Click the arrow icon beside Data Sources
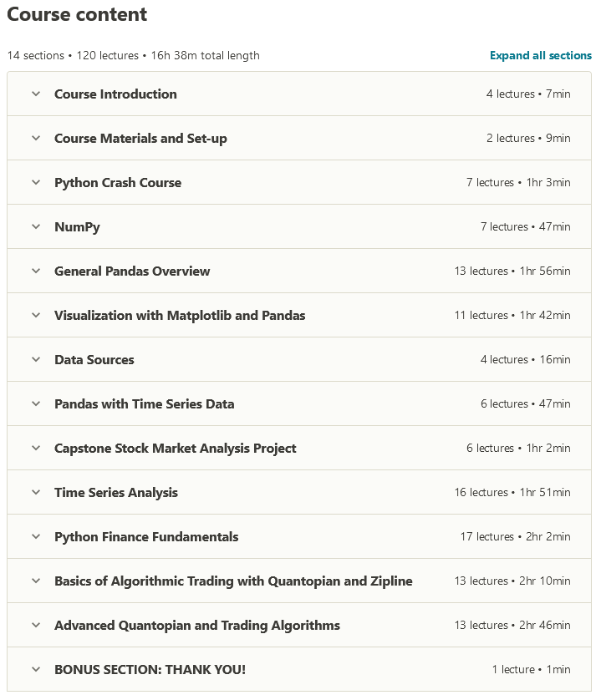This screenshot has width=596, height=700. point(36,360)
